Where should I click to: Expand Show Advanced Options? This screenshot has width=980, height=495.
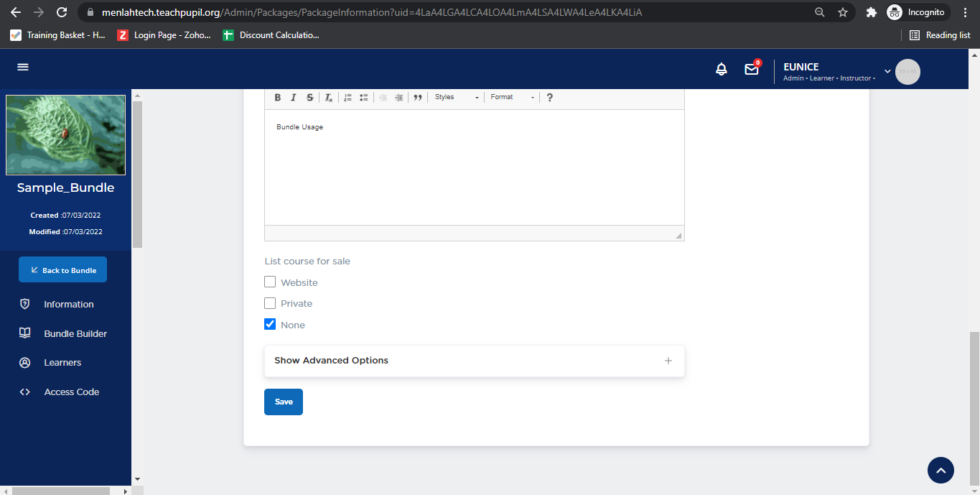pyautogui.click(x=474, y=361)
